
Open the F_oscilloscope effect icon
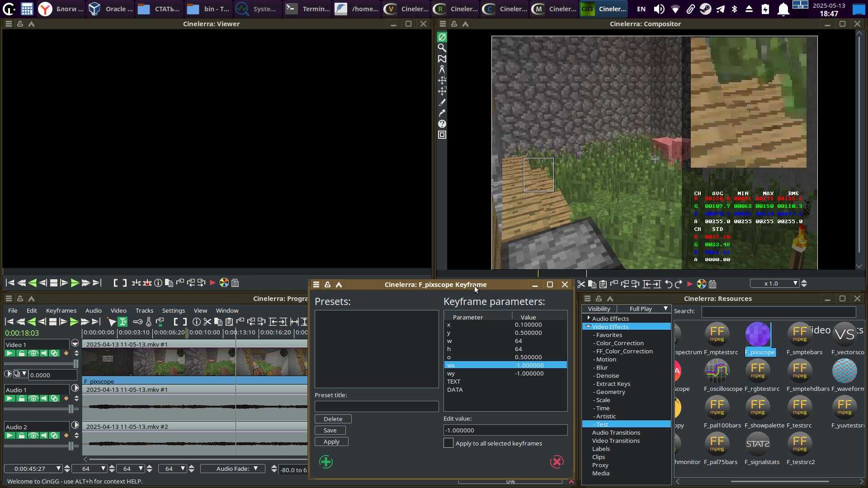pos(717,371)
